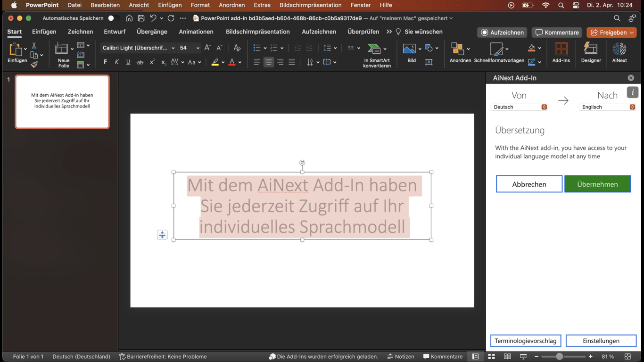The image size is (644, 362).
Task: Open the AiNext add-in icon in ribbon
Action: 619,52
